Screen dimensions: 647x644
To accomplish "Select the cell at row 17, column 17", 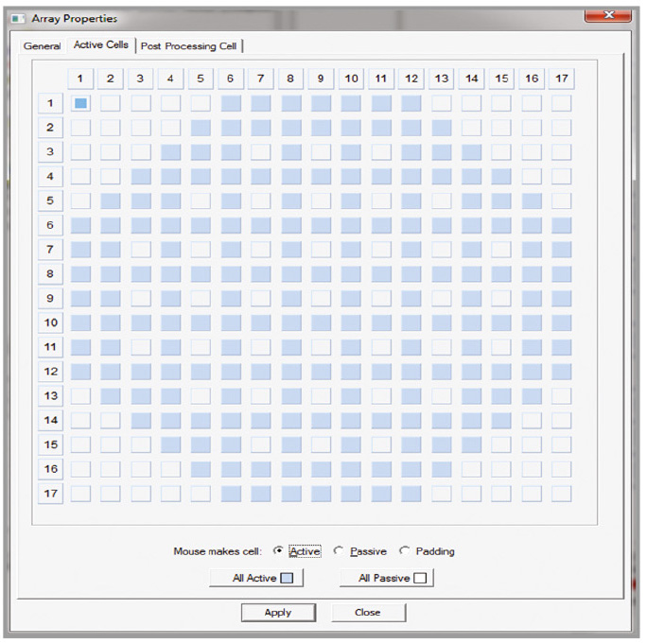I will pyautogui.click(x=562, y=493).
